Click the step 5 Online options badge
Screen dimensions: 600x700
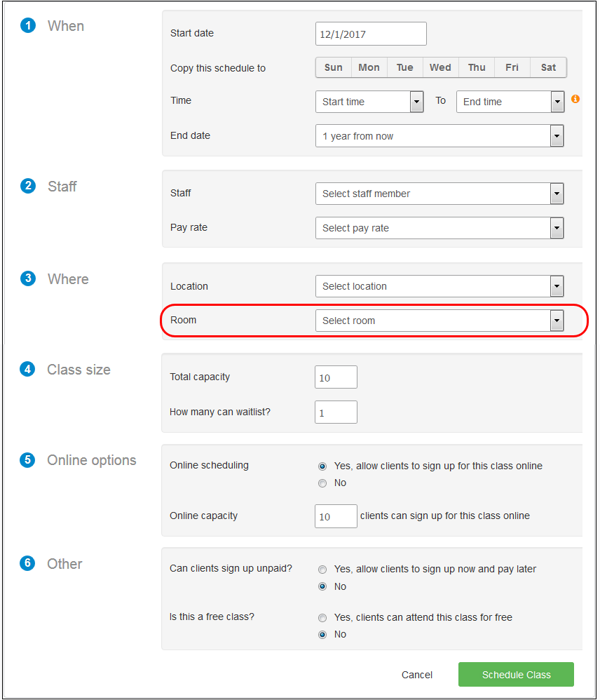click(x=27, y=459)
